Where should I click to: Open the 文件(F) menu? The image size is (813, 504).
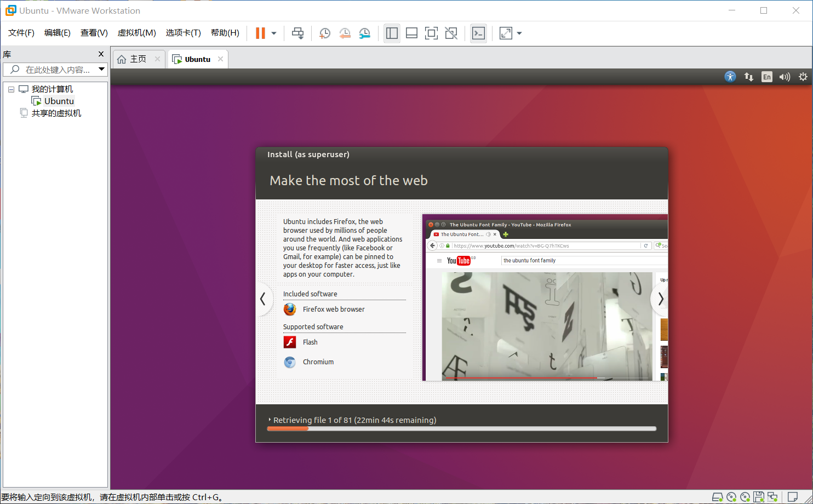[21, 33]
